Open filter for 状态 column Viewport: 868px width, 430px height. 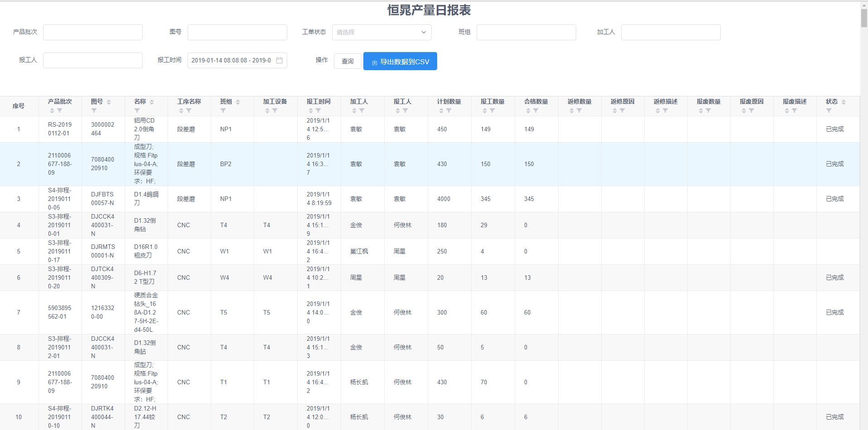point(829,110)
